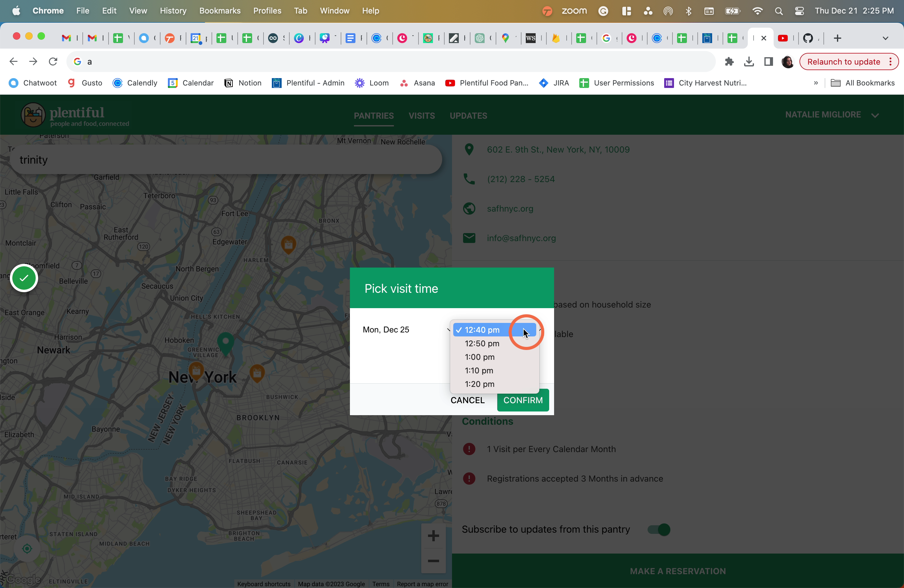Screen dimensions: 904x588
Task: Open the Mon, Dec 25 date dropdown
Action: 406,330
